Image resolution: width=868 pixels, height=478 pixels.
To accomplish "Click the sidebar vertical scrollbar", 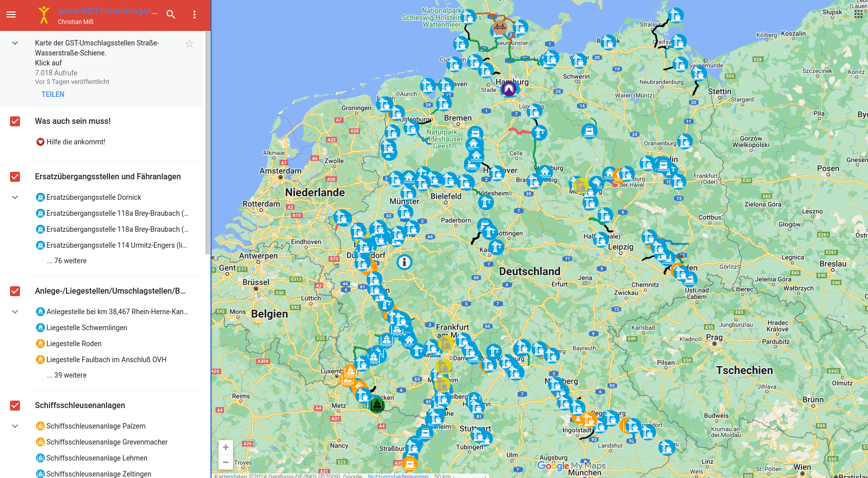I will (x=208, y=142).
